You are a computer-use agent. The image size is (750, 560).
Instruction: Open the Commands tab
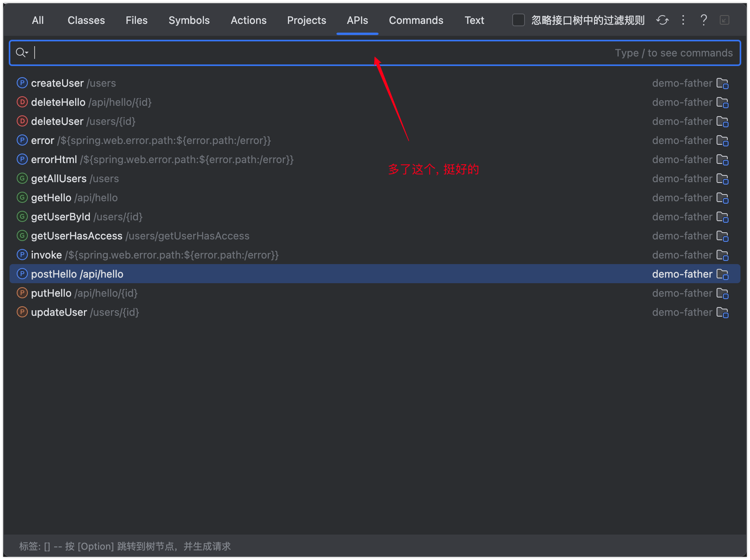point(416,20)
